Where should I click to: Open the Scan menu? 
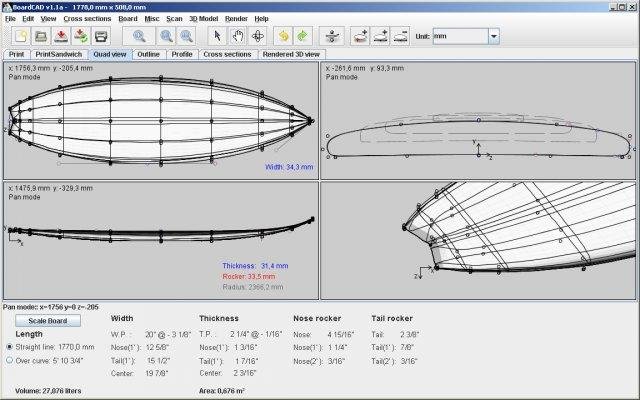click(174, 19)
